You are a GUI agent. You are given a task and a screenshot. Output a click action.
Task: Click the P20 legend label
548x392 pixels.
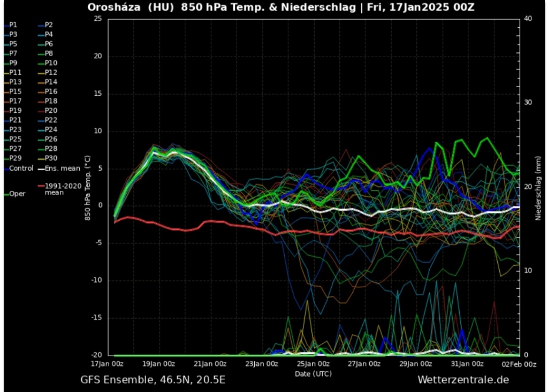click(50, 111)
